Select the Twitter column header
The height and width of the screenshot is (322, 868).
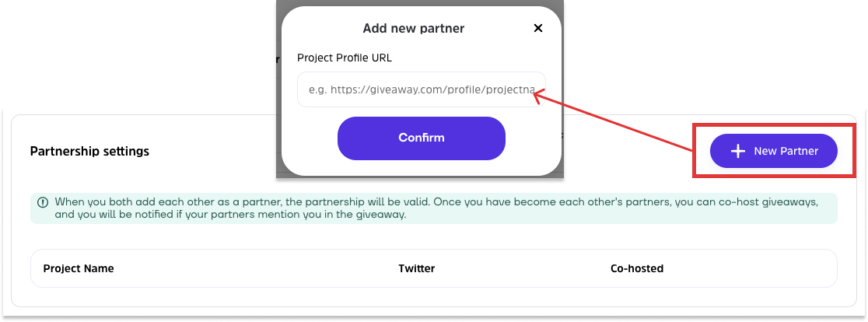coord(416,268)
